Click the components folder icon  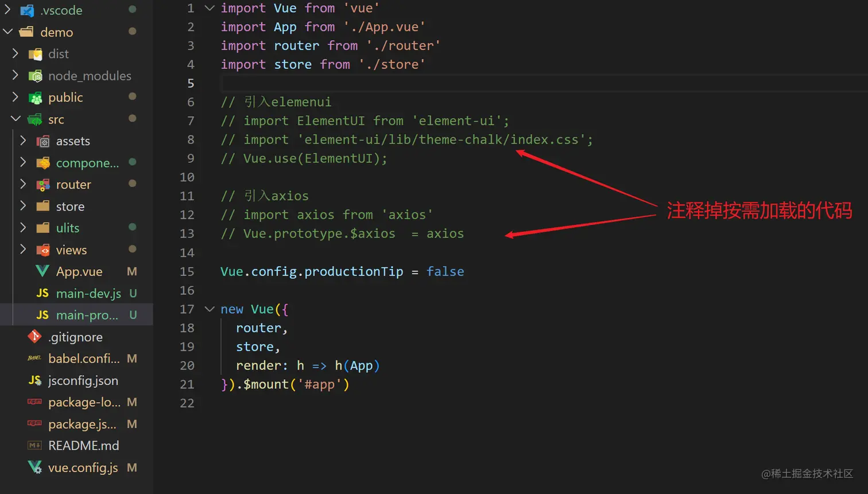[x=43, y=163]
